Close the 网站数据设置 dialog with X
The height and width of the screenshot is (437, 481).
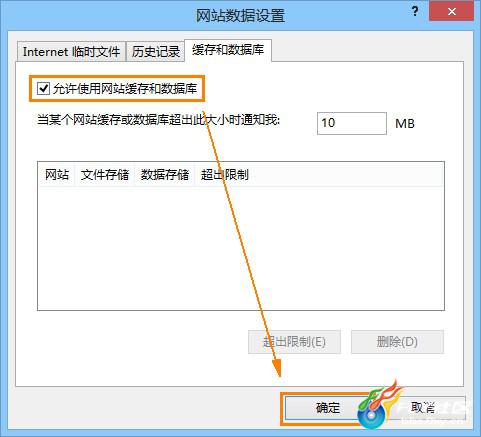[x=452, y=11]
